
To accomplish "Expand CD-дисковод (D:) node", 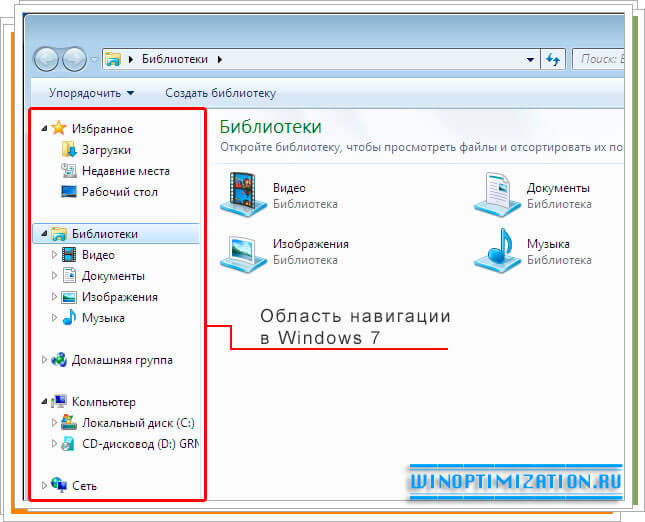I will [54, 443].
